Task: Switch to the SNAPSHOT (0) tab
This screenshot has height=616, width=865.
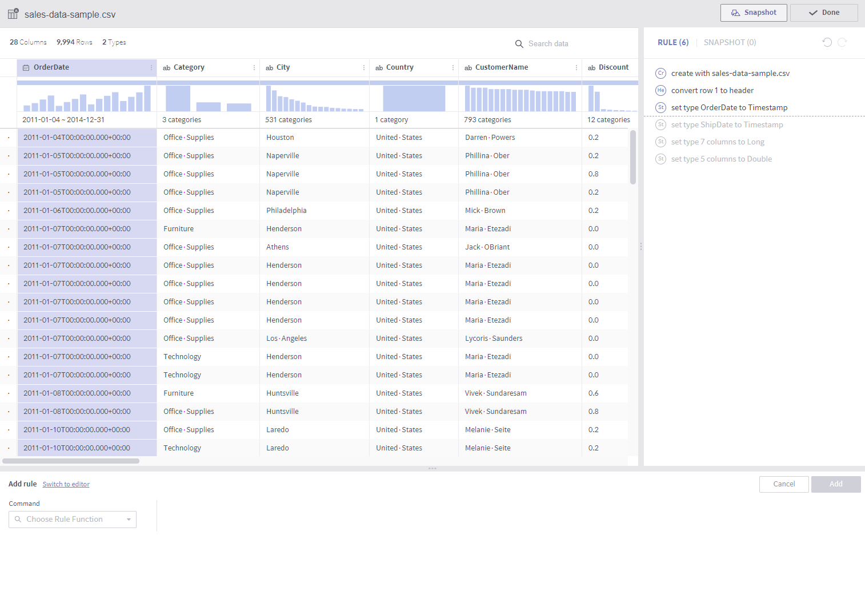Action: [x=730, y=42]
